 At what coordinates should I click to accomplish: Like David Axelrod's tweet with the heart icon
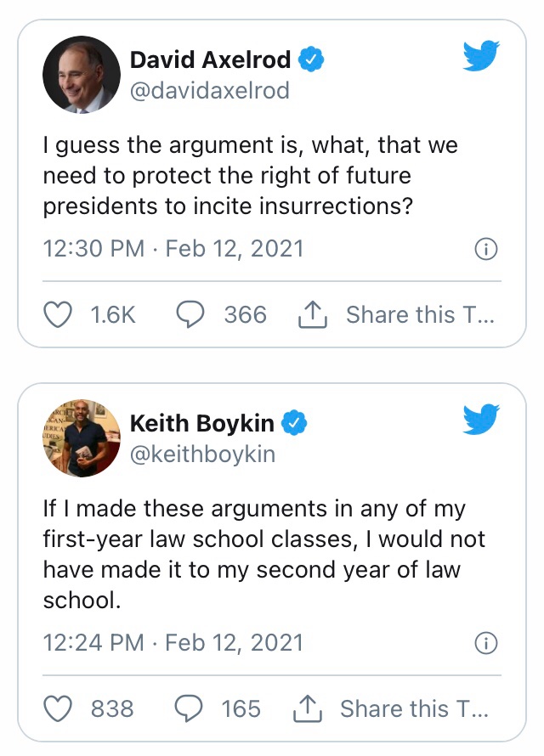(x=58, y=315)
